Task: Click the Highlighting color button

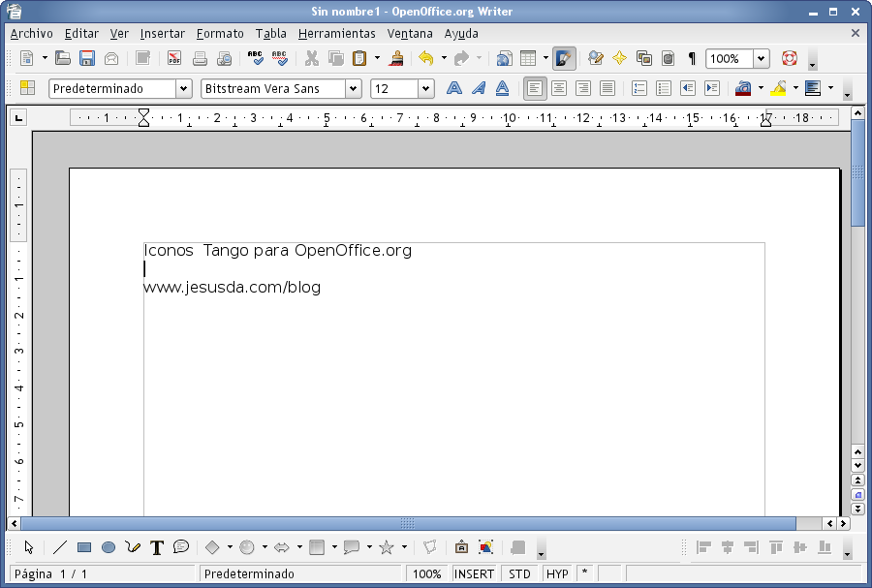Action: pyautogui.click(x=778, y=88)
